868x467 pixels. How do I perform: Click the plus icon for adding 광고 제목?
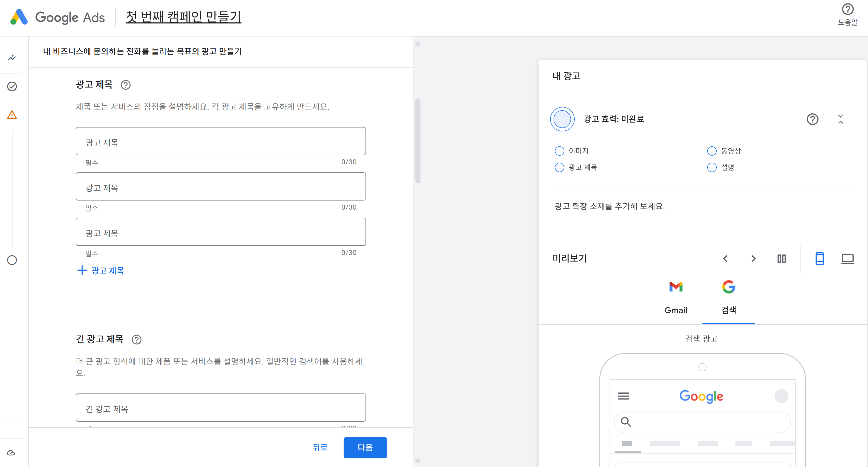[x=82, y=270]
